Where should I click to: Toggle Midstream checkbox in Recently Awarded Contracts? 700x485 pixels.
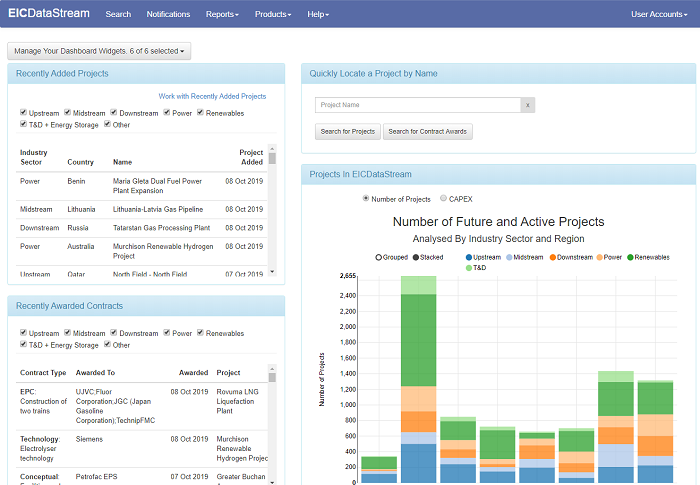67,332
